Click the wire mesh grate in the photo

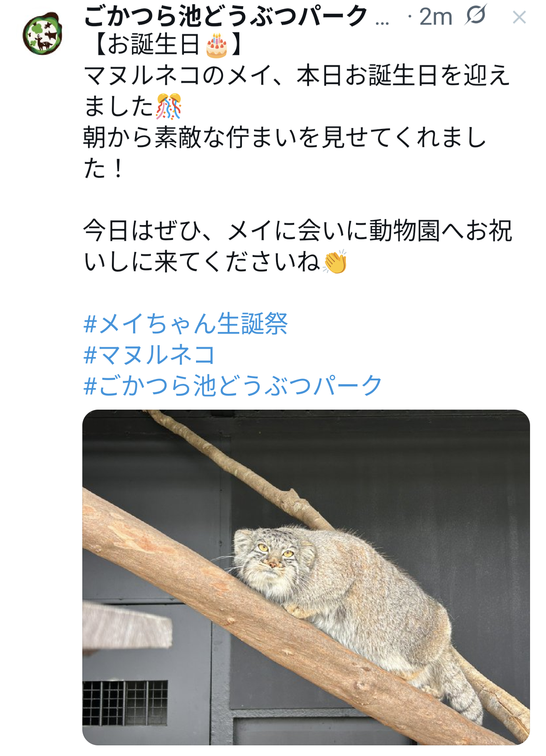pyautogui.click(x=125, y=703)
